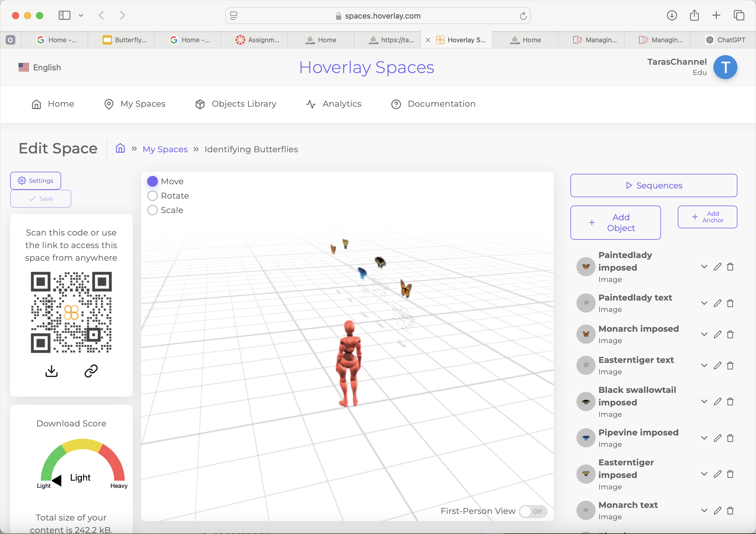The width and height of the screenshot is (756, 534).
Task: Edit the Pipevine imposed object
Action: coord(717,438)
